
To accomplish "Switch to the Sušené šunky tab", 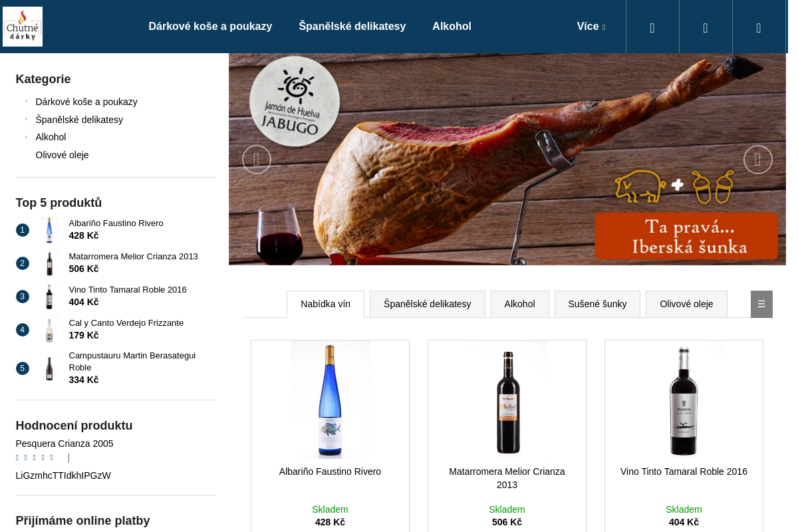I will coord(597,304).
